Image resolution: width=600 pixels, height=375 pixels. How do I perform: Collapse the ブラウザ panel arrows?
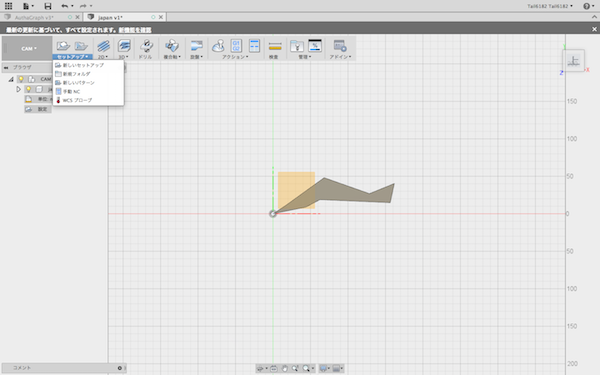coord(6,67)
